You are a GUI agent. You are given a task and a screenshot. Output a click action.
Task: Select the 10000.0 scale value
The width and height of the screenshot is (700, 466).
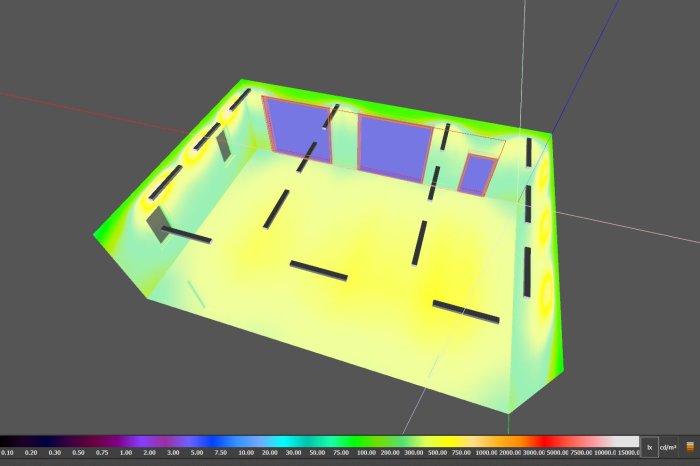coord(605,453)
